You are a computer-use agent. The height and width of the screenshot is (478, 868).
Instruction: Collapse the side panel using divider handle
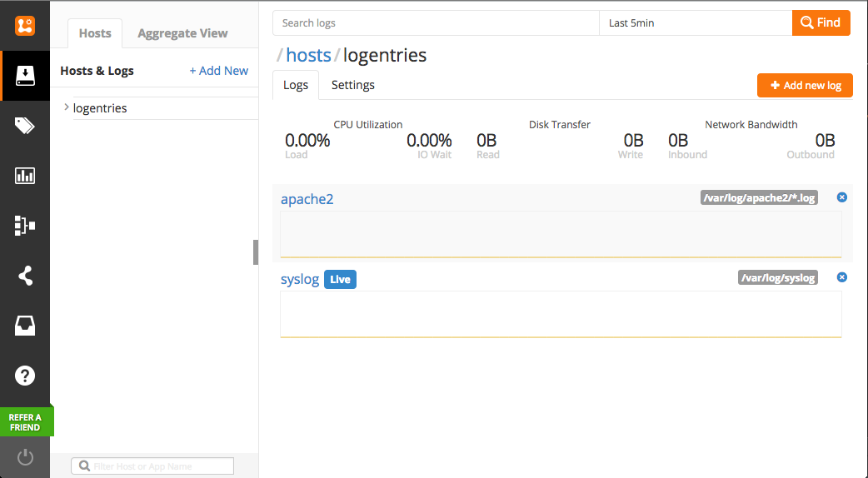pos(256,252)
